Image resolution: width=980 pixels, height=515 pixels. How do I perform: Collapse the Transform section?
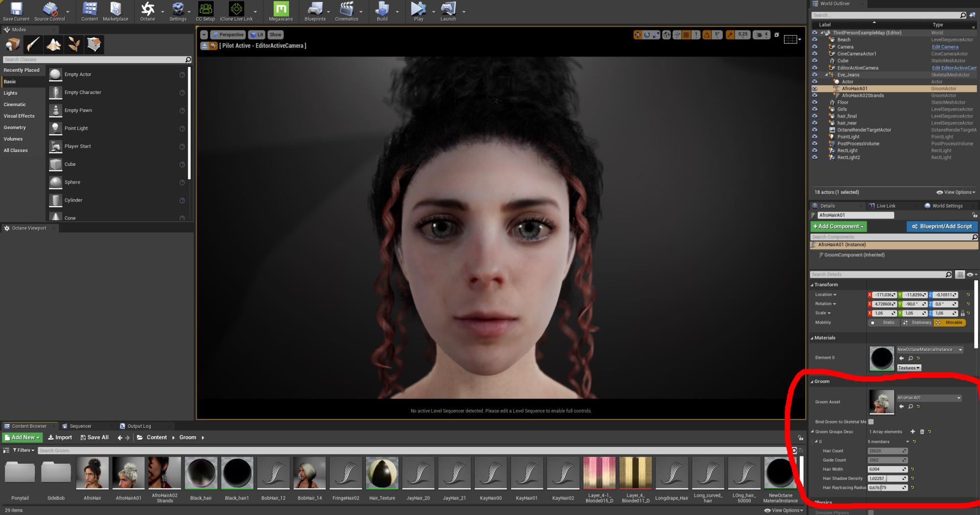click(x=812, y=285)
